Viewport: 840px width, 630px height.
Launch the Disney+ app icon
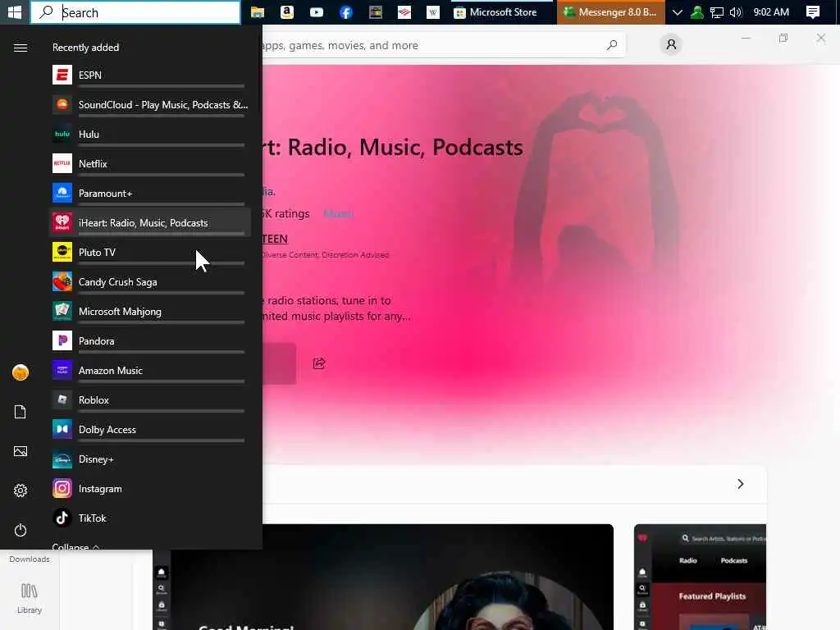62,459
